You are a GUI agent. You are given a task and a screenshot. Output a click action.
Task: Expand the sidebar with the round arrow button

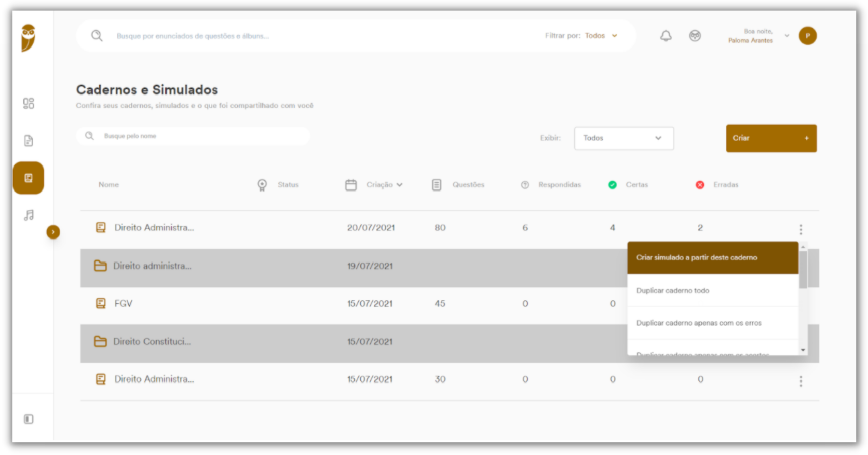tap(53, 232)
